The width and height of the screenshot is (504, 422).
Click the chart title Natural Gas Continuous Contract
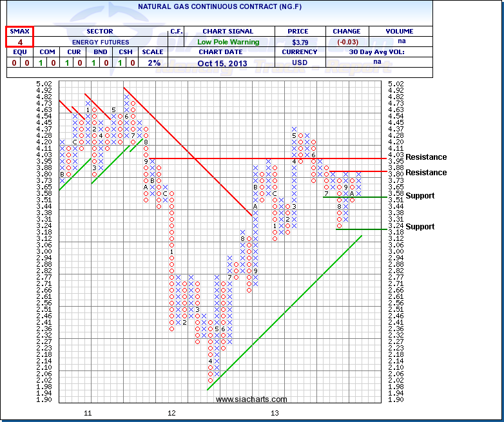pyautogui.click(x=219, y=6)
